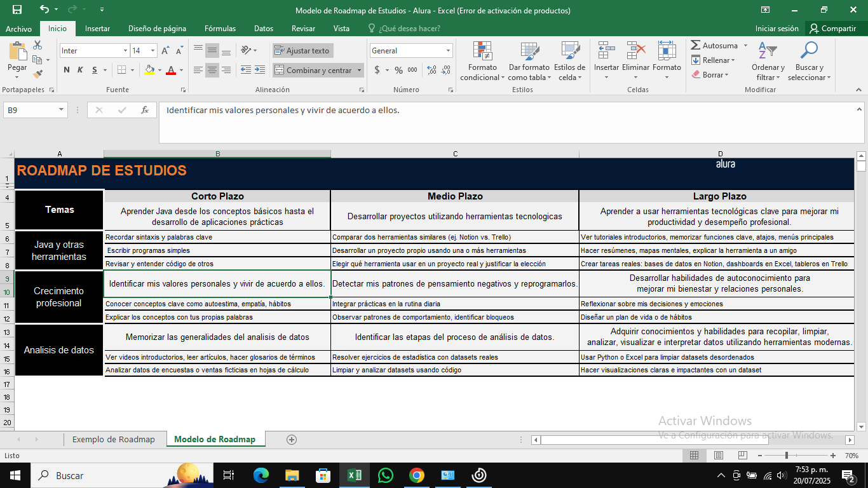
Task: Toggle align text left
Action: [198, 70]
